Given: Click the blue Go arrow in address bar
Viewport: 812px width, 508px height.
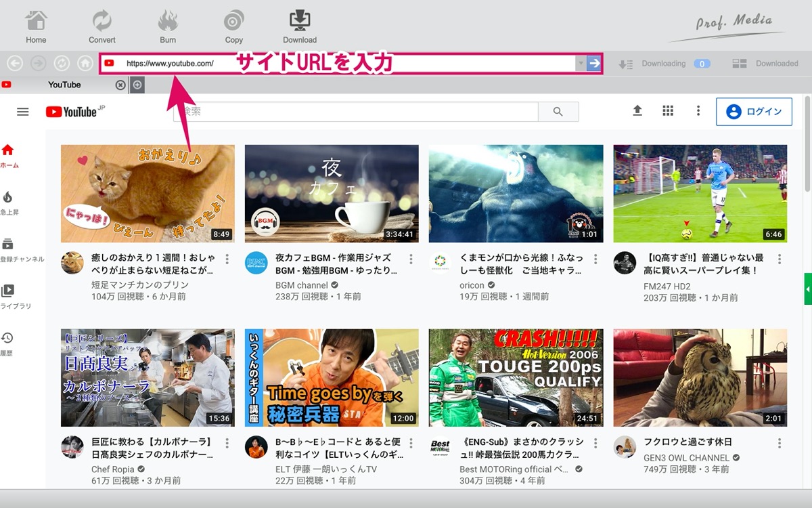Looking at the screenshot, I should click(x=593, y=64).
